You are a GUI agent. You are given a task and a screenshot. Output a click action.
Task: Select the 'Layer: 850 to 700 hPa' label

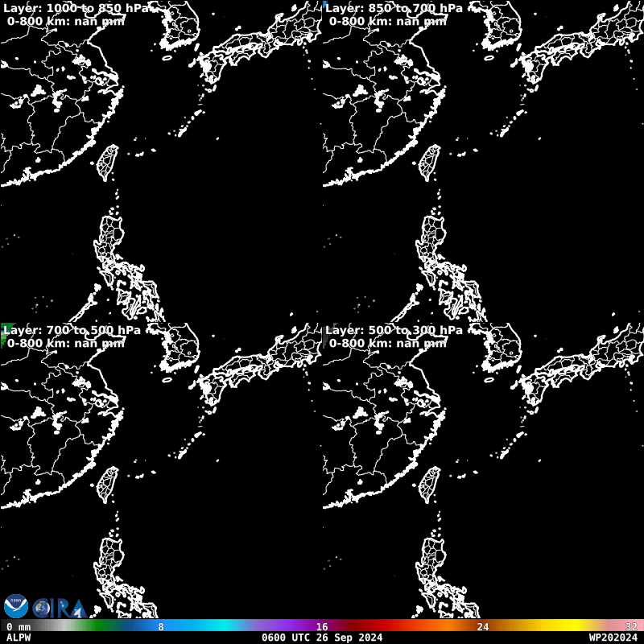tap(394, 8)
